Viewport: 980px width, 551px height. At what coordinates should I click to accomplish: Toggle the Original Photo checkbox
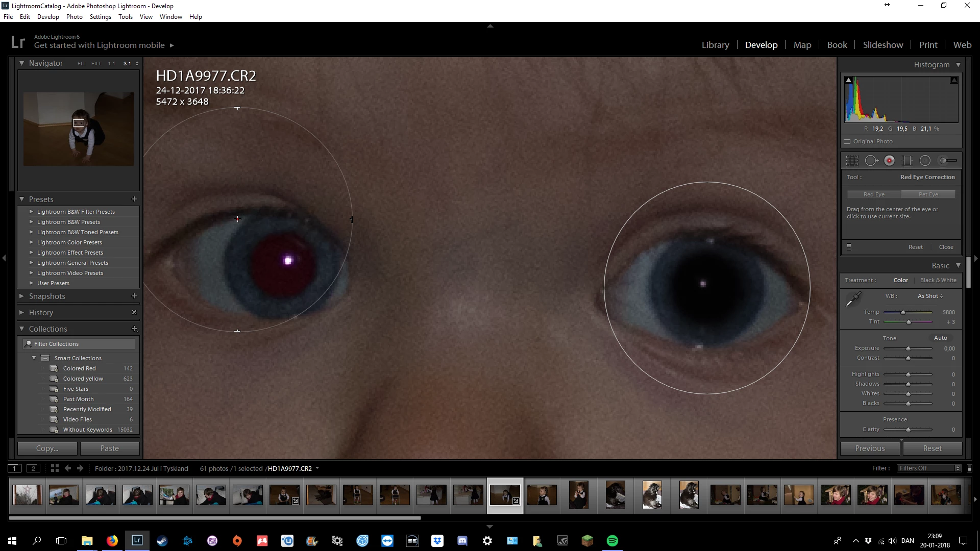coord(847,142)
